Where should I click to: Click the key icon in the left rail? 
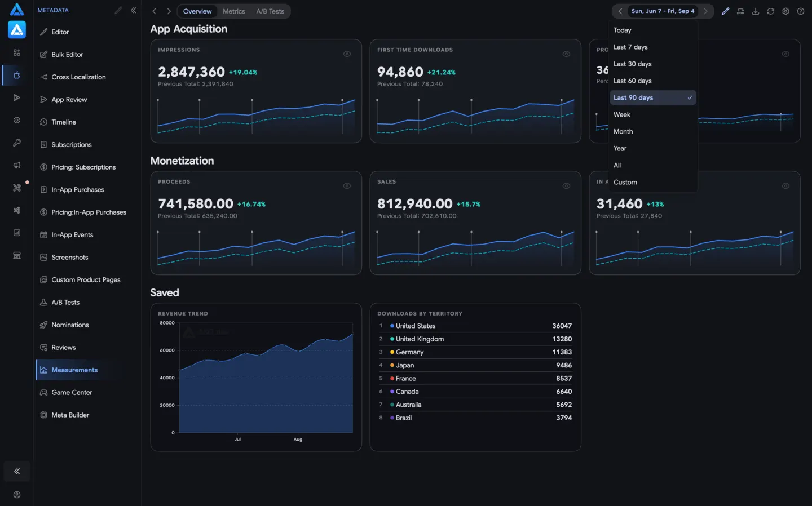(x=17, y=143)
